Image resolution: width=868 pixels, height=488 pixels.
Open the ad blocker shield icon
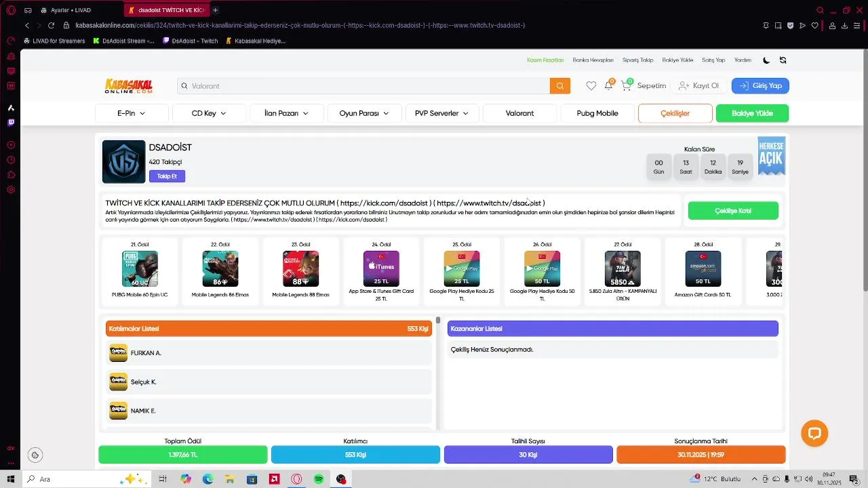pos(791,26)
